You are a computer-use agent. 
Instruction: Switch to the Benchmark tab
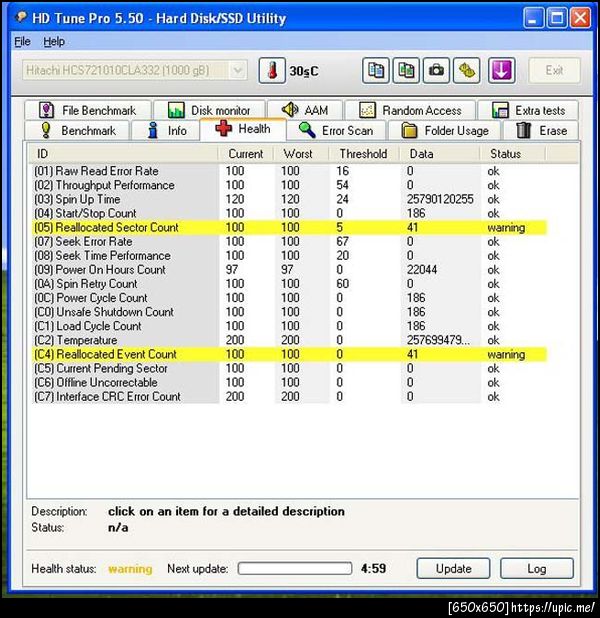coord(77,130)
